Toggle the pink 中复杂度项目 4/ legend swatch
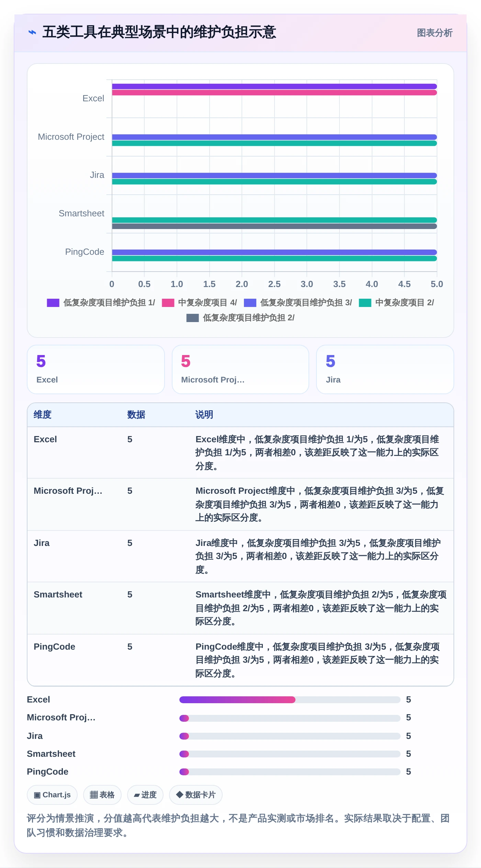The width and height of the screenshot is (481, 868). click(x=168, y=303)
